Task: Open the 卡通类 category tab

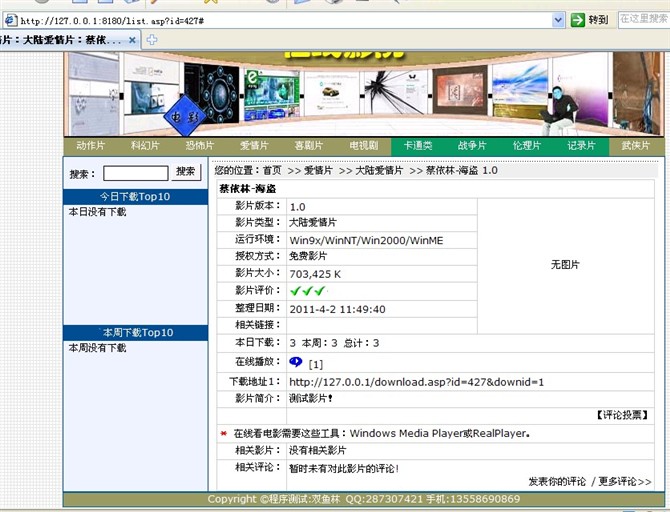Action: (x=418, y=146)
